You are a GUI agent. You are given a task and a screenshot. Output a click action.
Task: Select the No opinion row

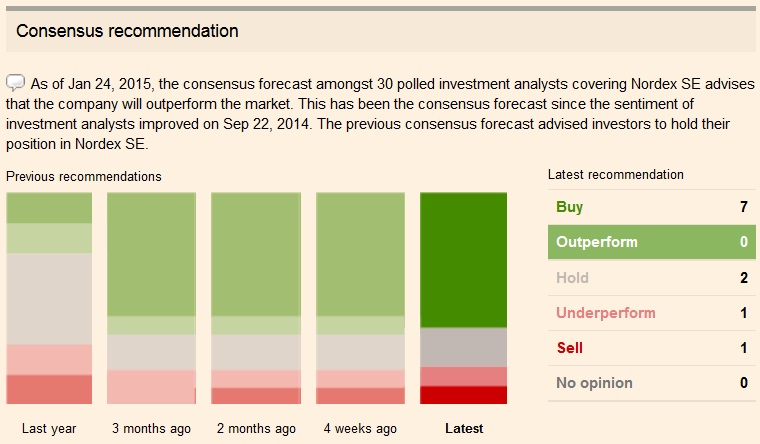pos(651,383)
